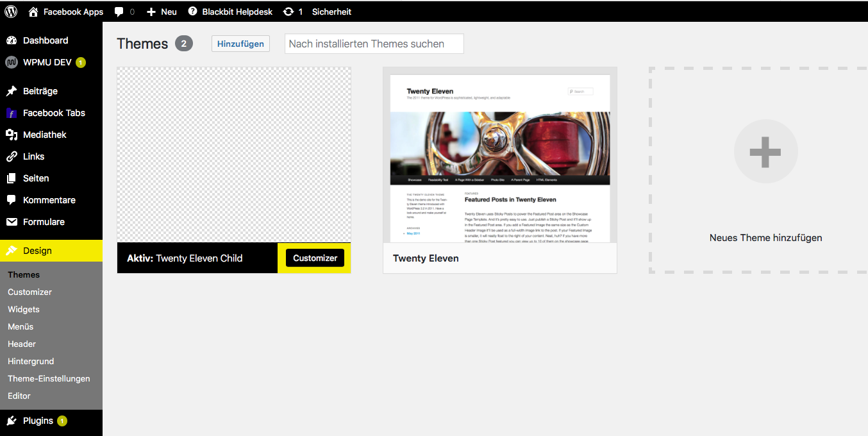Open Hintergrund submenu entry
The height and width of the screenshot is (436, 868).
pyautogui.click(x=31, y=361)
